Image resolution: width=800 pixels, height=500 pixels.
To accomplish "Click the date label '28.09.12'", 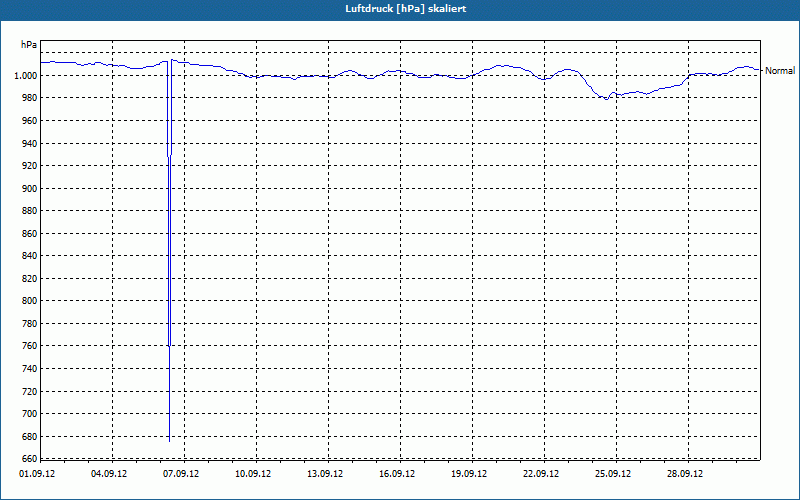I will (685, 474).
